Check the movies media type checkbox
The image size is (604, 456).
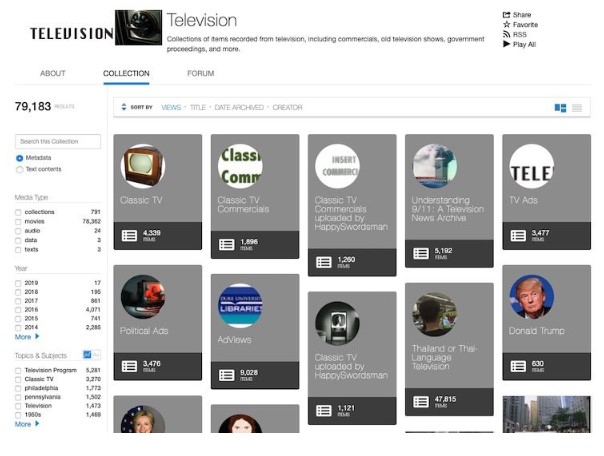(18, 222)
